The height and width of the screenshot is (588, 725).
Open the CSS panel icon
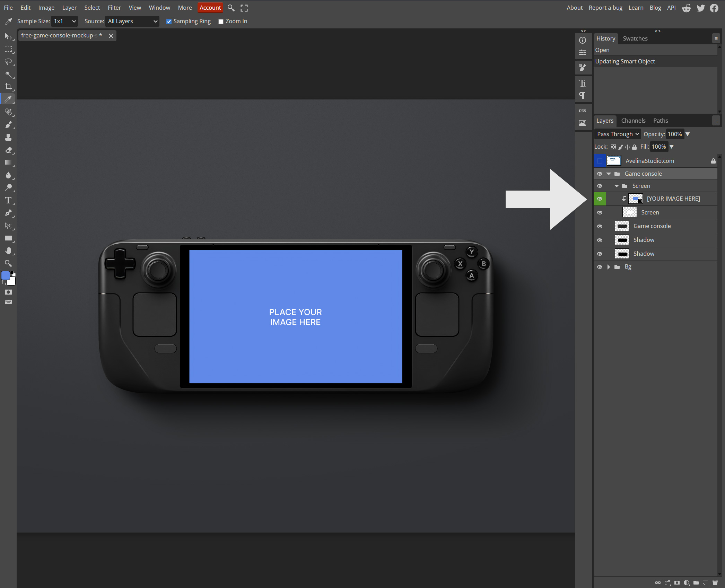pos(583,111)
